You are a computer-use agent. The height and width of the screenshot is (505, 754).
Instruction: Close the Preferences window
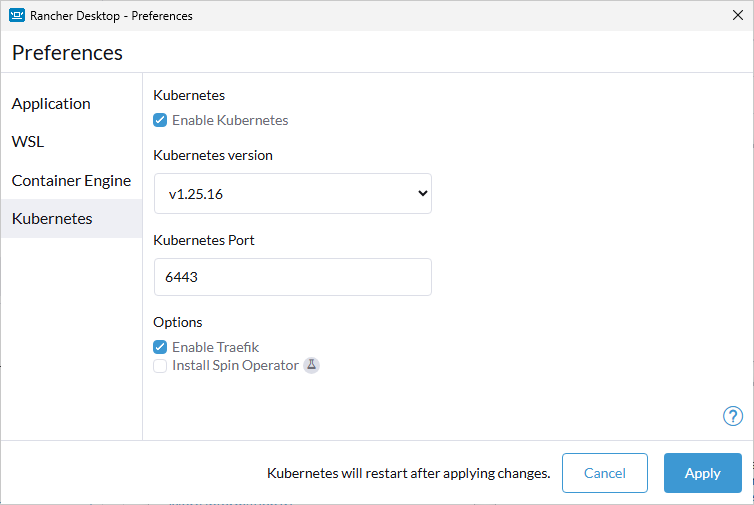737,15
